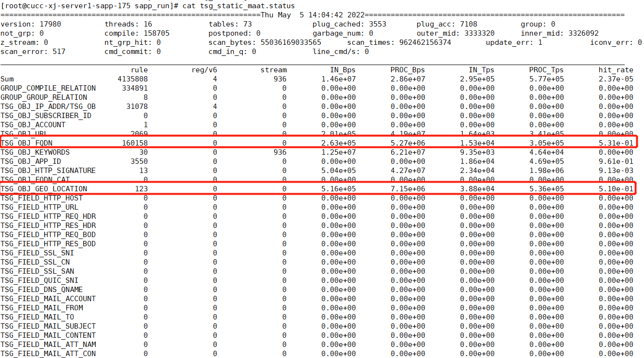Select the 160158 rule count for FQDN

tap(134, 143)
